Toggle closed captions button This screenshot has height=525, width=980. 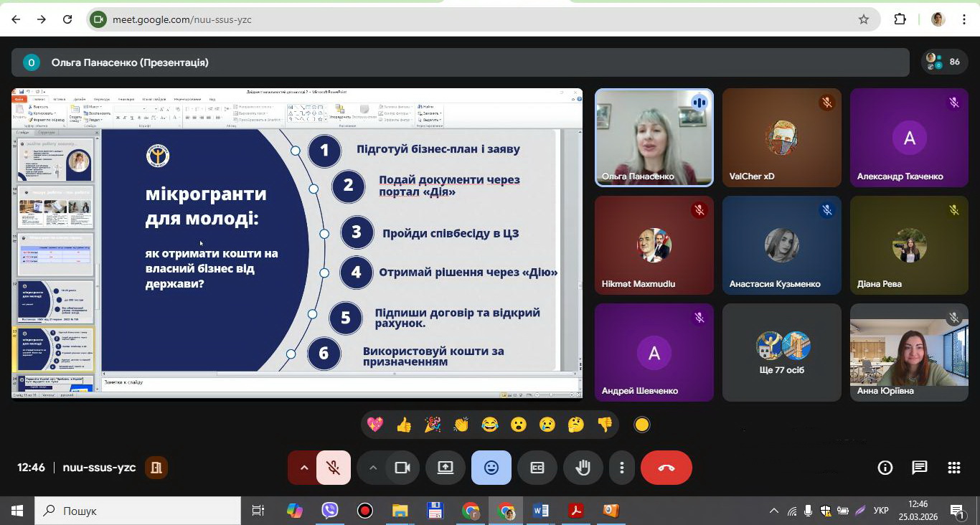(x=537, y=468)
